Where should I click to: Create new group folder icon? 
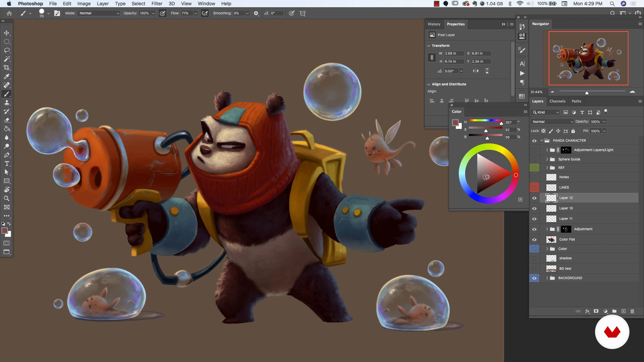point(614,311)
